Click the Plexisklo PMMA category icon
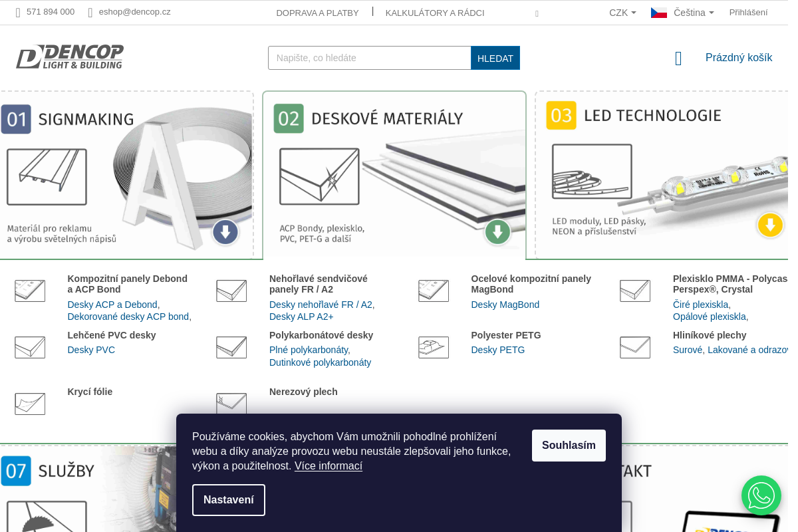The width and height of the screenshot is (798, 532). click(x=635, y=291)
